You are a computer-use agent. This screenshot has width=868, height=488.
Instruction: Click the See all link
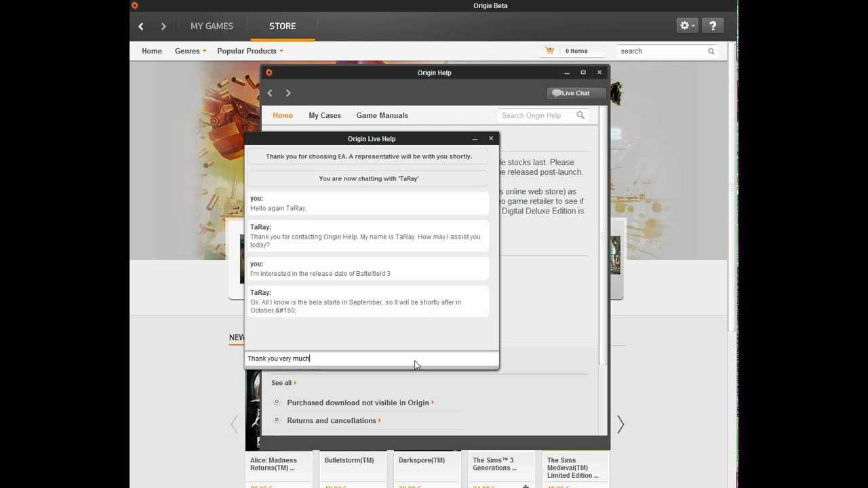284,383
